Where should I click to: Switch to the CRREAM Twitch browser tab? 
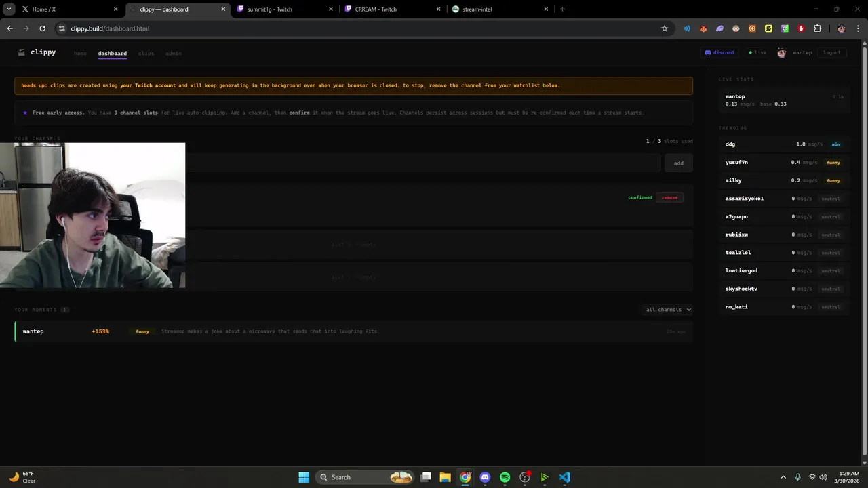point(393,9)
